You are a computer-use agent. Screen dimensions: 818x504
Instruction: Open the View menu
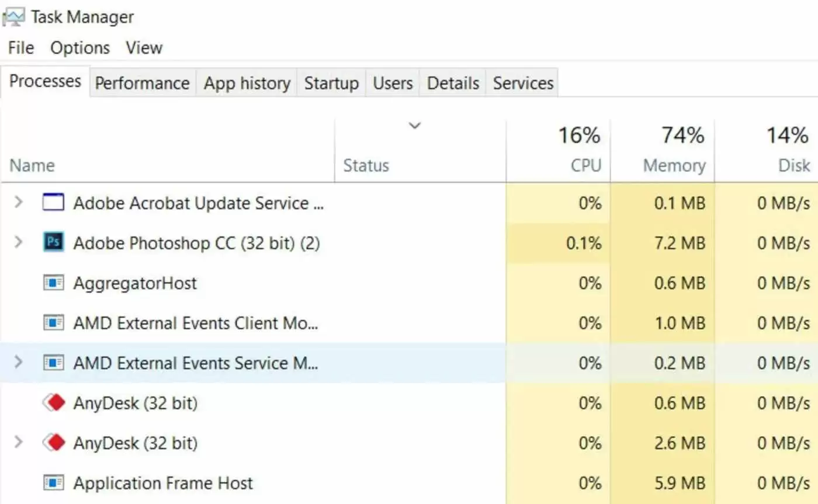pos(144,47)
